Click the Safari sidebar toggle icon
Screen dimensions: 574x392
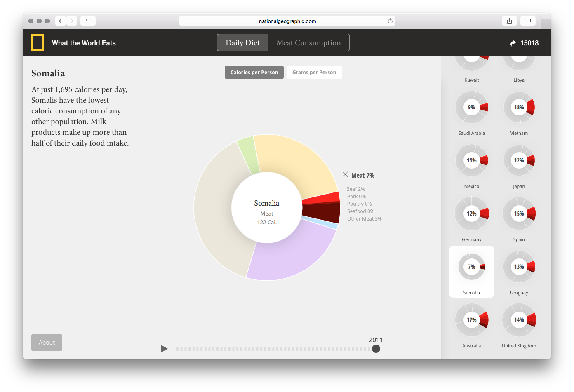(x=88, y=21)
